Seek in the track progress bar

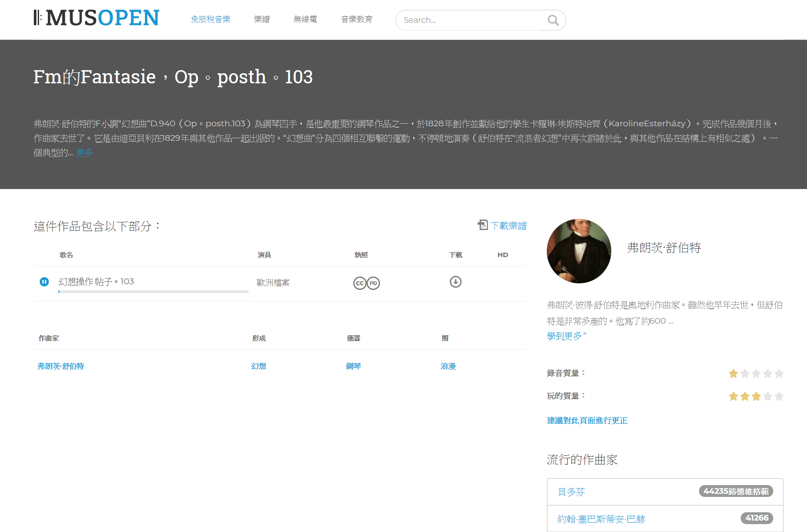pyautogui.click(x=154, y=292)
